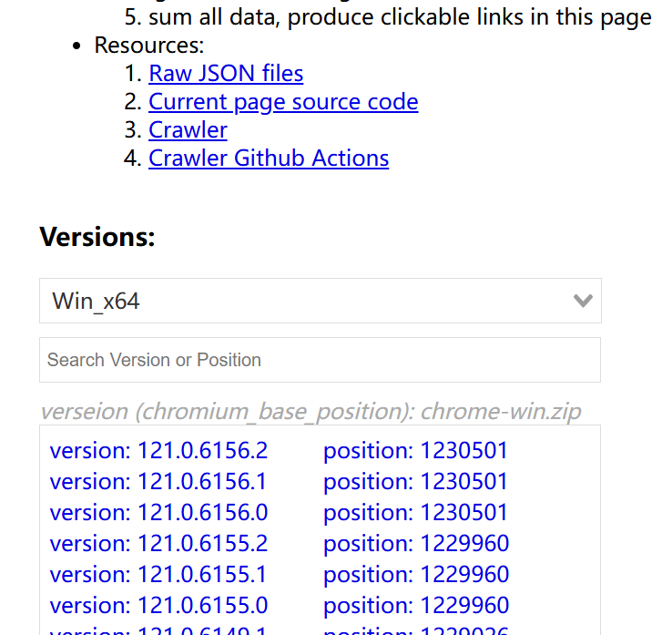Click the partially visible version 121.0.6149.1 row
Viewport: 672px width, 635px height.
point(158,630)
